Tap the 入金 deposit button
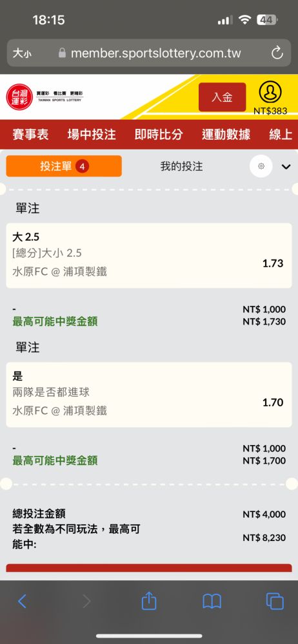The image size is (298, 644). 223,97
